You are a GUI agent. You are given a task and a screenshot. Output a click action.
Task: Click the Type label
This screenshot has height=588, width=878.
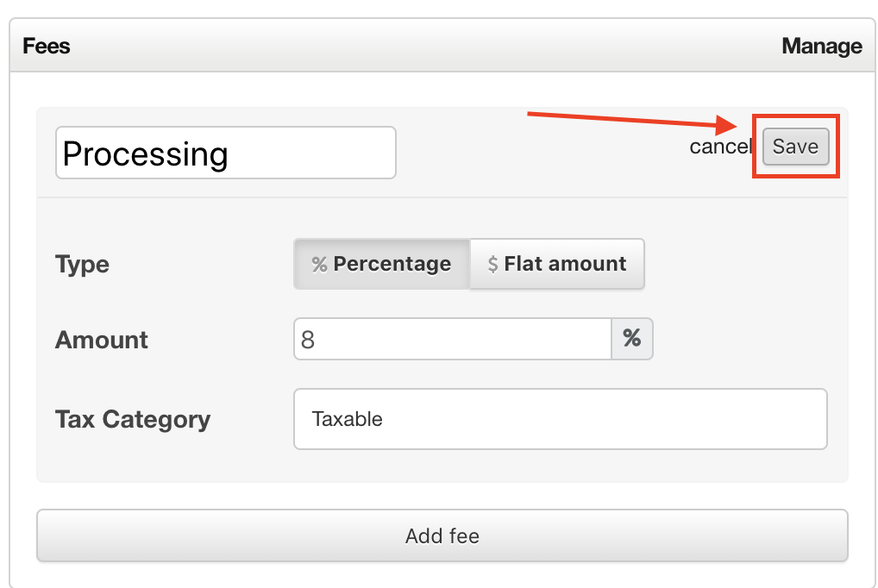point(82,264)
